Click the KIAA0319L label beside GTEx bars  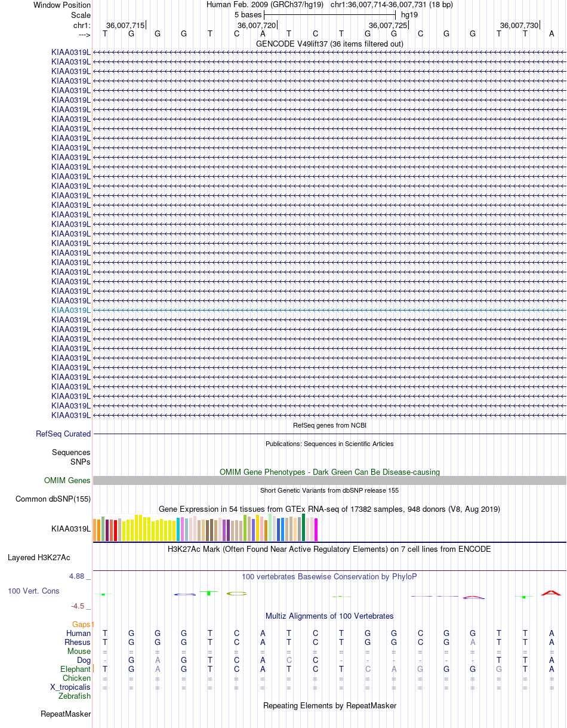click(x=71, y=529)
